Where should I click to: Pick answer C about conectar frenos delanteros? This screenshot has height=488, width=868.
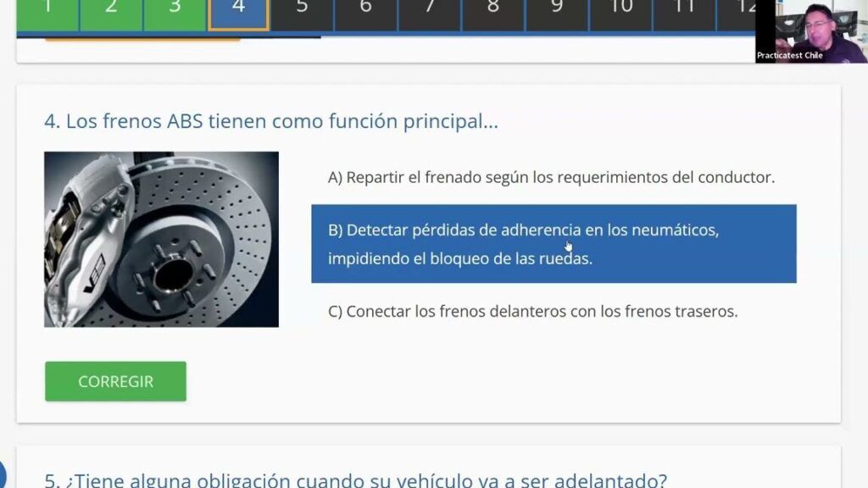pyautogui.click(x=533, y=311)
